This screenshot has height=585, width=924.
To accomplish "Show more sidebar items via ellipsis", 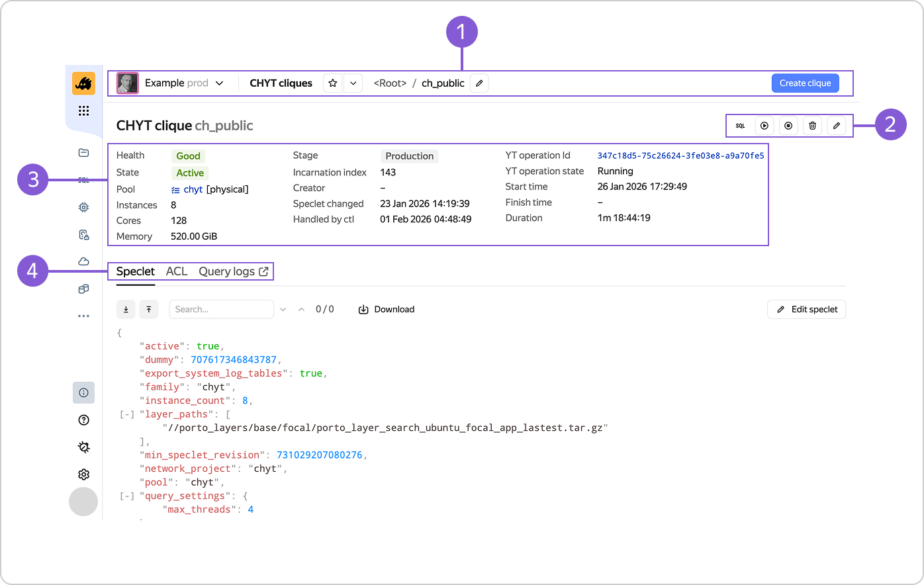I will click(x=83, y=316).
